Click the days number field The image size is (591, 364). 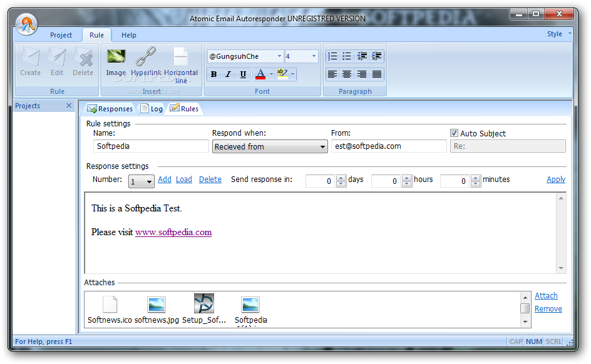pos(321,181)
